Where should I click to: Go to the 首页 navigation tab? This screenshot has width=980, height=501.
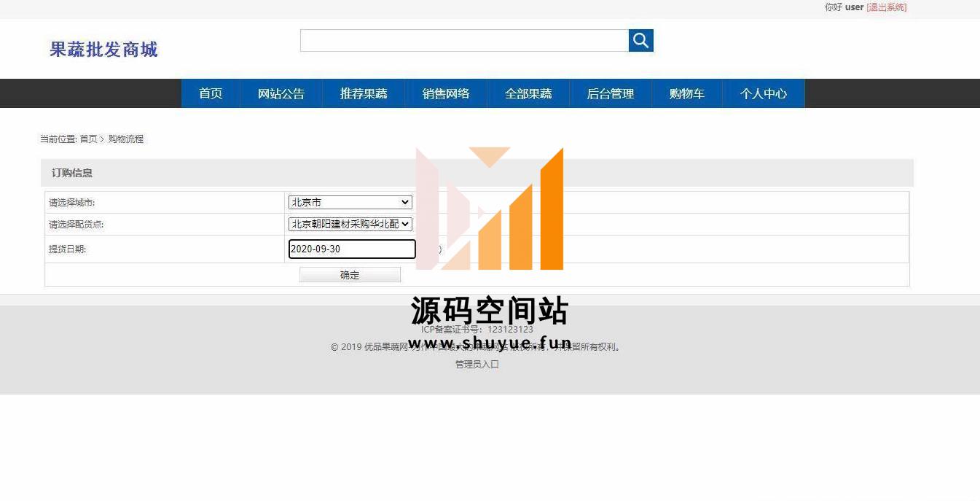tap(211, 94)
